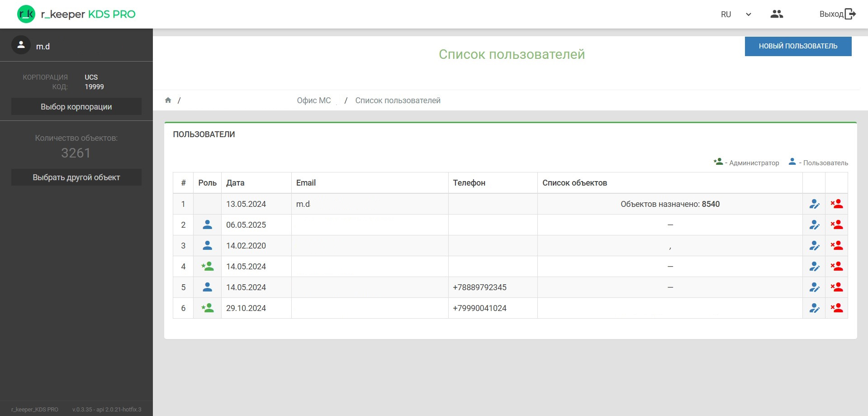Log out via the Выход link

coord(837,14)
